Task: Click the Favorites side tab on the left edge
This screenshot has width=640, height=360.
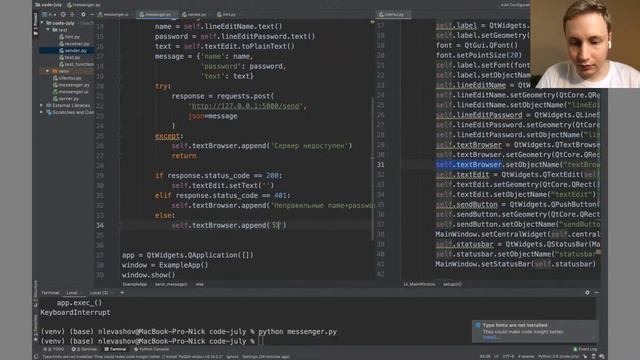Action: (36, 327)
